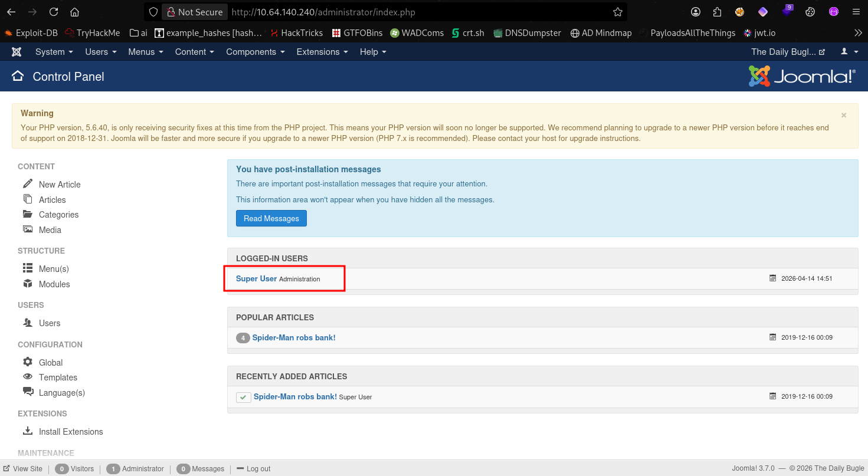Dismiss the PHP warning with X

coord(844,115)
